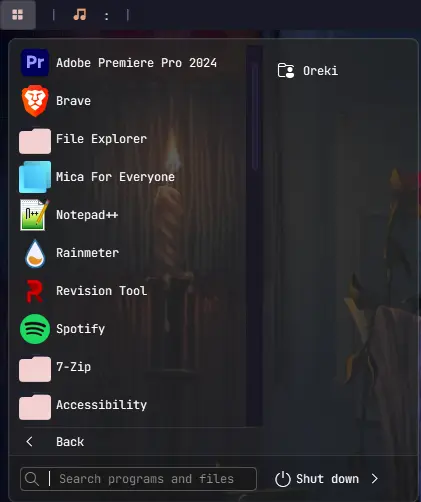Open the Oreki user folder link
The height and width of the screenshot is (502, 421).
point(308,71)
